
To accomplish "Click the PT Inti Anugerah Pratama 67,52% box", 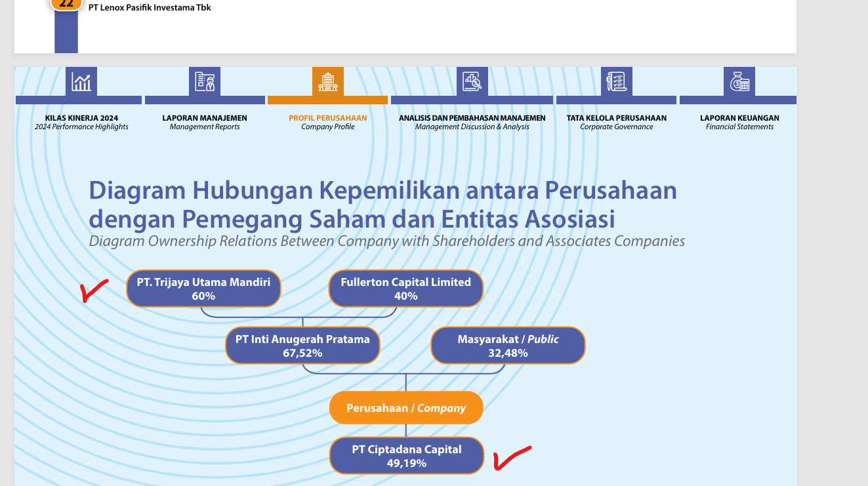I will (x=302, y=346).
